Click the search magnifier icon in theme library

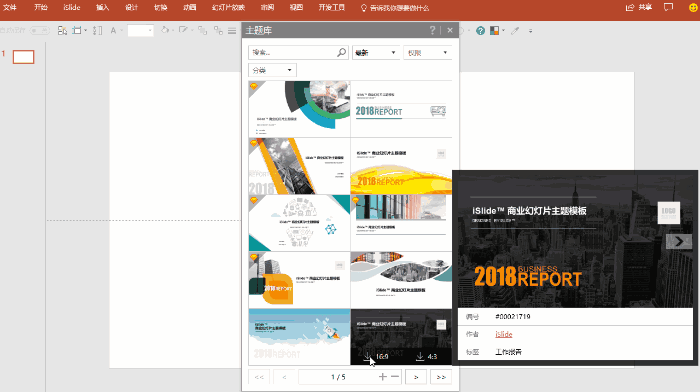tap(342, 52)
